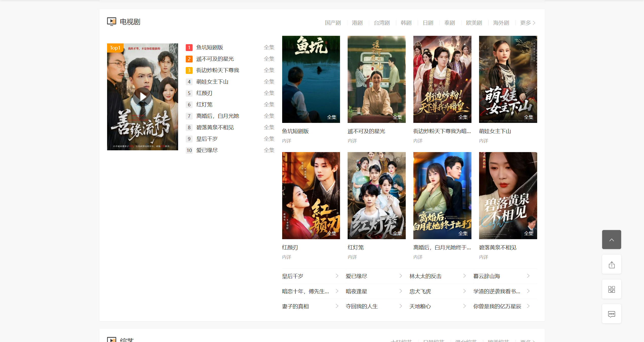
Task: Play the Top1 善缘流转 video
Action: 143,96
